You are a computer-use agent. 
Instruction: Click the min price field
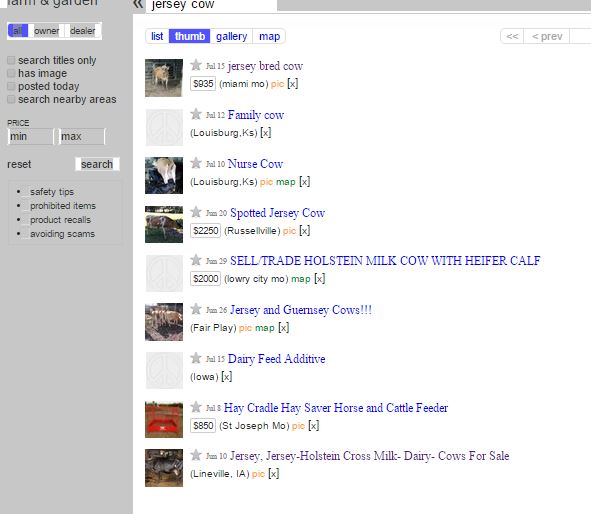(30, 136)
